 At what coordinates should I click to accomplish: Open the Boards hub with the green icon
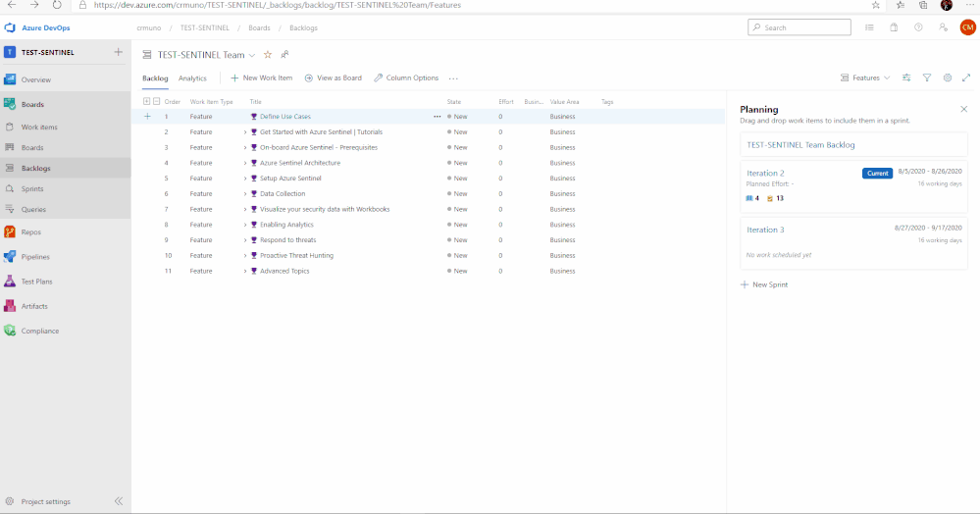point(32,104)
